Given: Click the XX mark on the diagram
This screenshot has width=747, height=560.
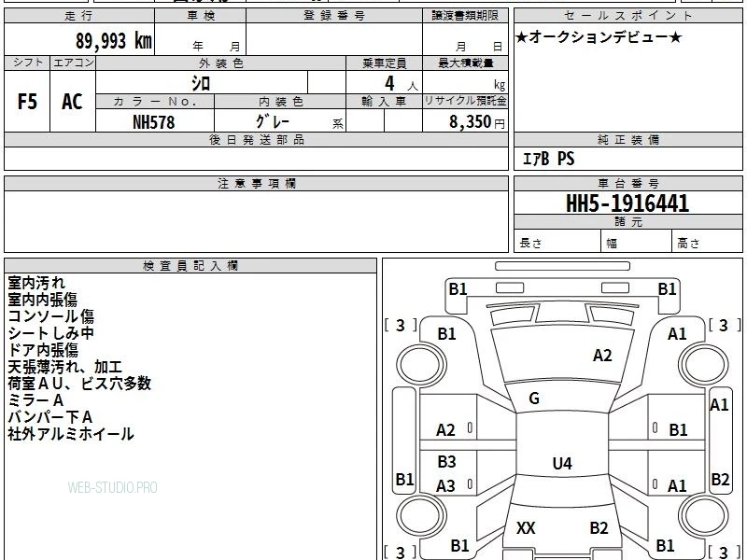Looking at the screenshot, I should (x=526, y=527).
